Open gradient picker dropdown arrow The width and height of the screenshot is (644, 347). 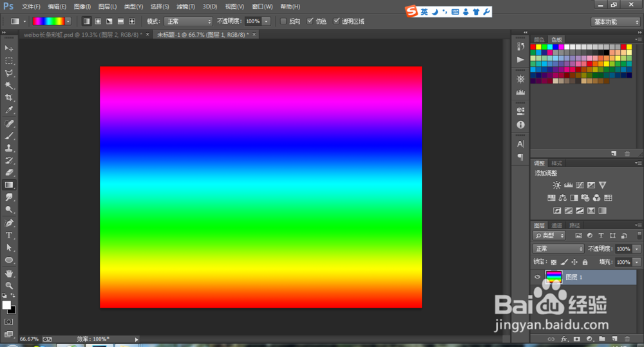68,21
